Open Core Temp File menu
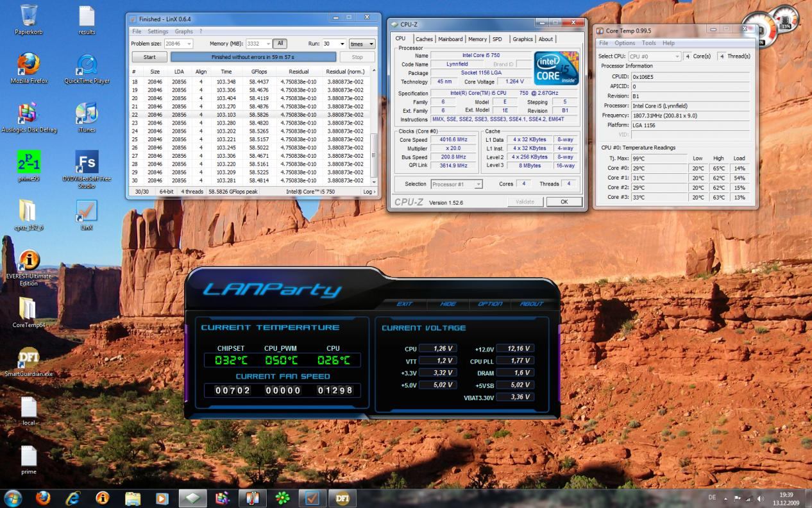The width and height of the screenshot is (812, 508). pos(604,43)
